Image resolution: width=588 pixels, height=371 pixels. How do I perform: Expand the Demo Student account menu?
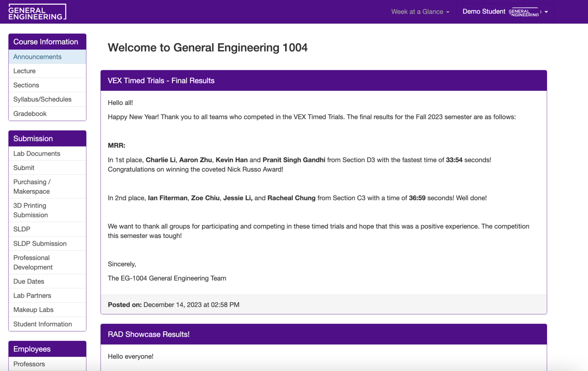click(x=483, y=11)
